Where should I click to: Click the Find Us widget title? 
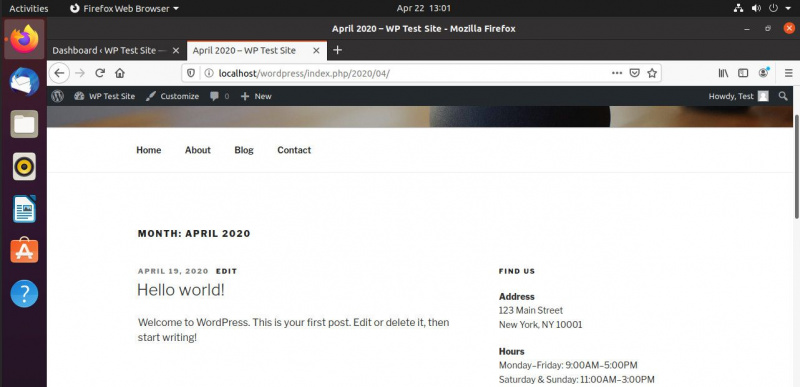(517, 271)
